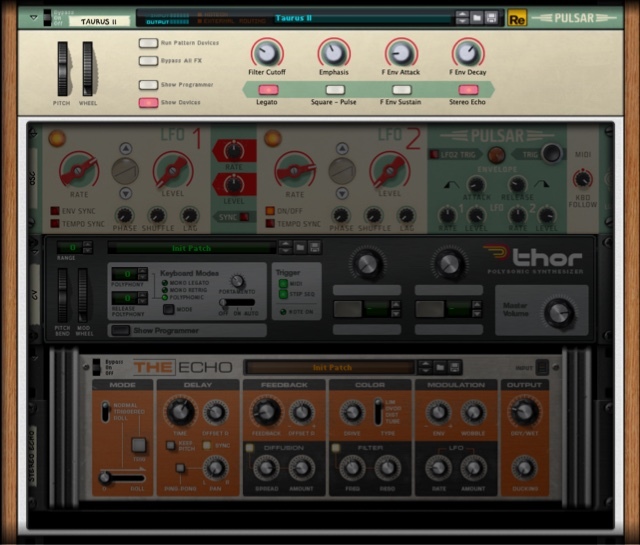Click Pulsar LFO 2 Level knob
The image size is (640, 545).
click(x=389, y=170)
